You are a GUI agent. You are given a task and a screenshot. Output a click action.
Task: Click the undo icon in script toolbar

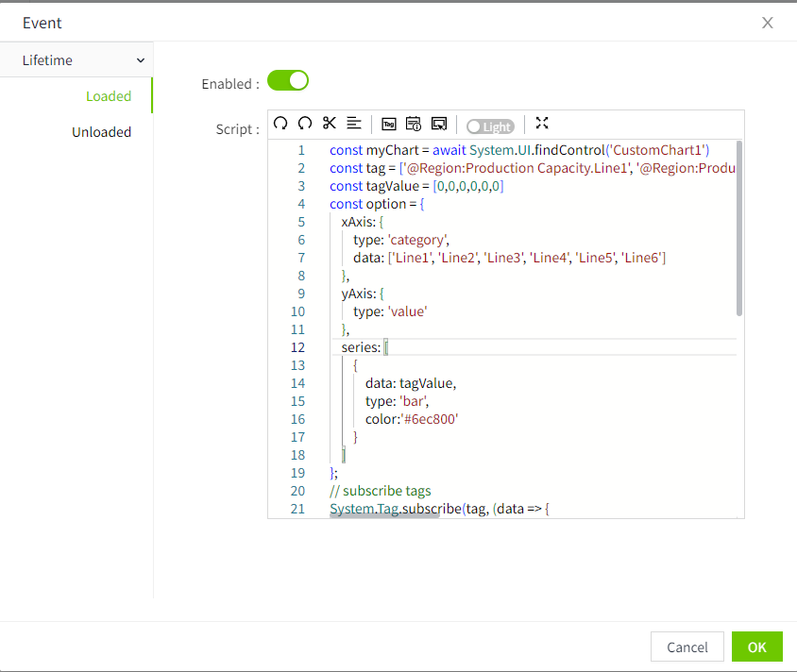280,124
